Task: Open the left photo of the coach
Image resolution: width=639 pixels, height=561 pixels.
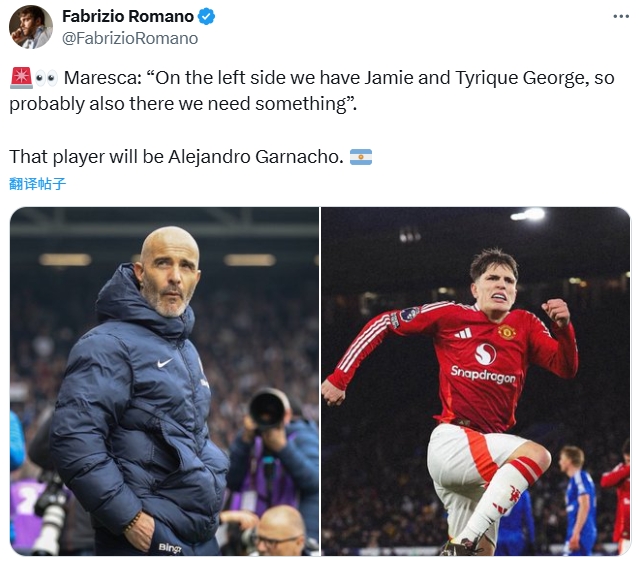Action: coord(164,381)
